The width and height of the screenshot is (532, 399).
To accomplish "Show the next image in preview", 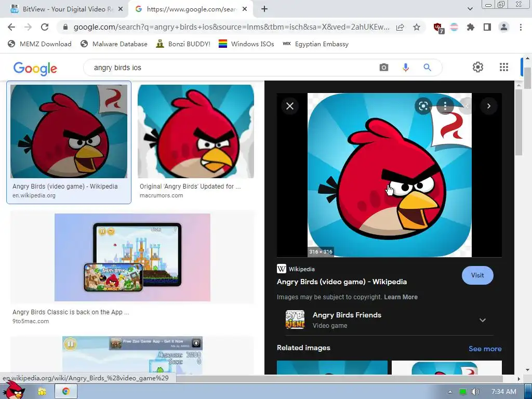I will point(488,106).
